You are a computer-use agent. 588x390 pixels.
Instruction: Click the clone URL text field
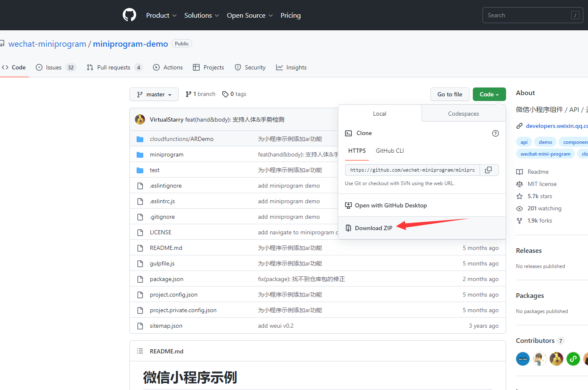click(413, 170)
